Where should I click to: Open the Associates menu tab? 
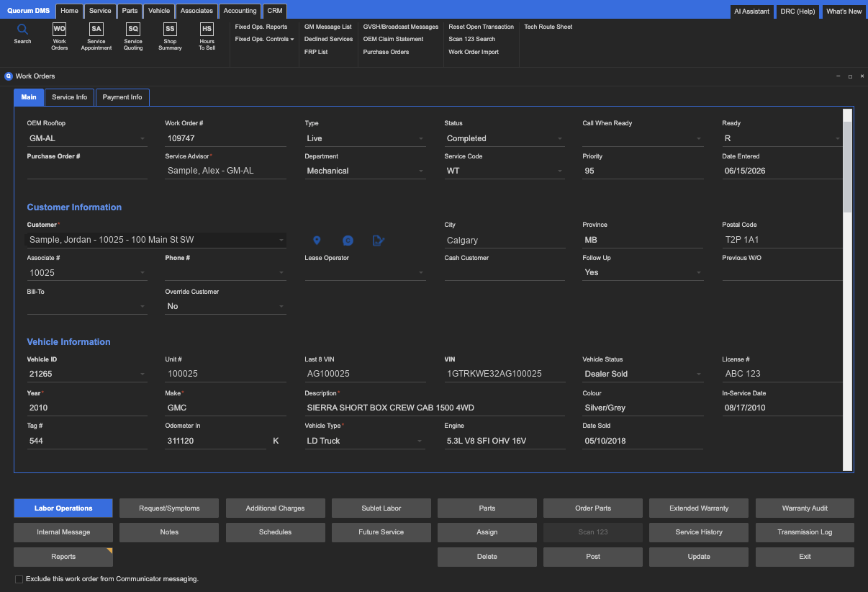point(196,11)
